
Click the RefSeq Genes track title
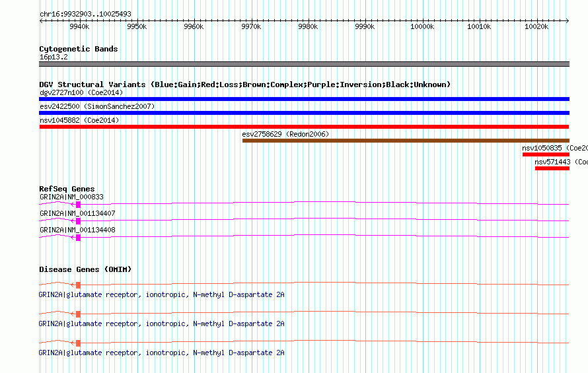point(67,189)
